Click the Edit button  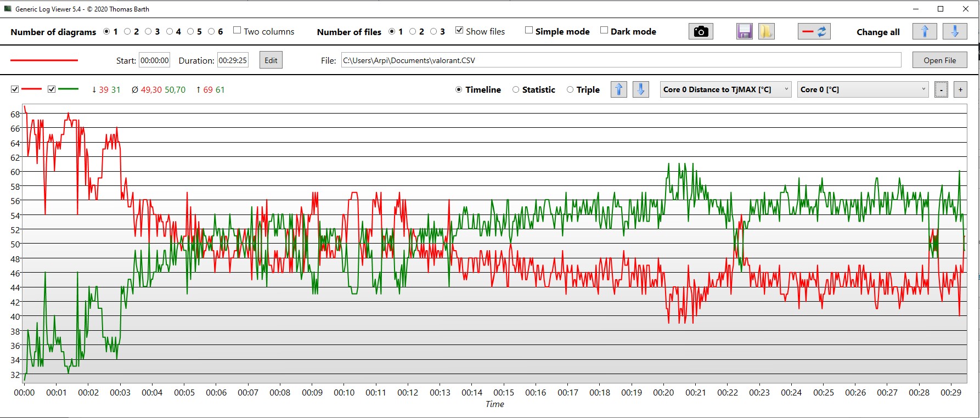tap(271, 60)
